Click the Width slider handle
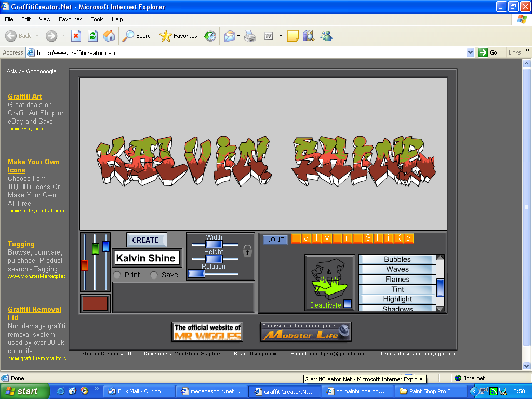The image size is (532, 399). (214, 244)
